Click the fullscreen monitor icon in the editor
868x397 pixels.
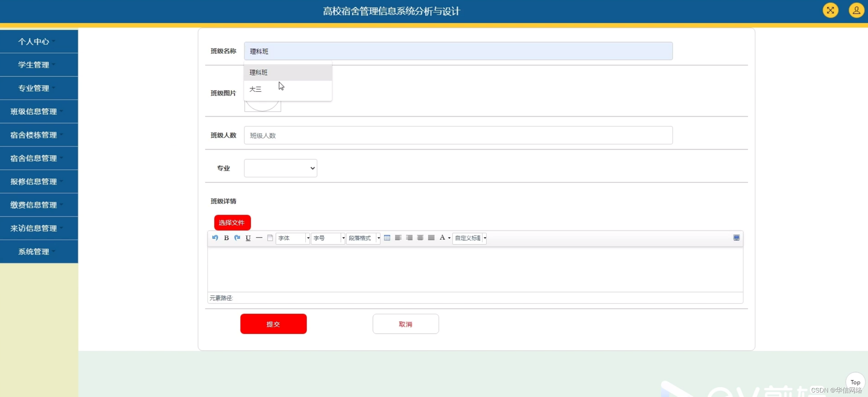(x=736, y=238)
